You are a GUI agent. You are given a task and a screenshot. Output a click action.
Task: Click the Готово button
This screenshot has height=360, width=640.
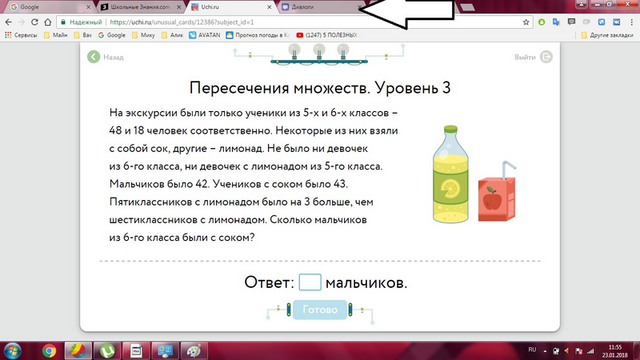[320, 310]
